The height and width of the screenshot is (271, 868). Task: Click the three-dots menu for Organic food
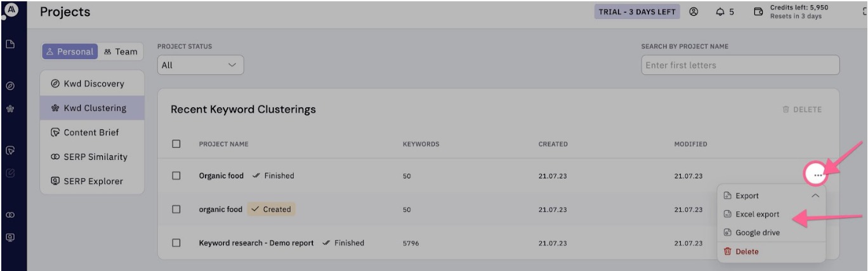click(817, 175)
